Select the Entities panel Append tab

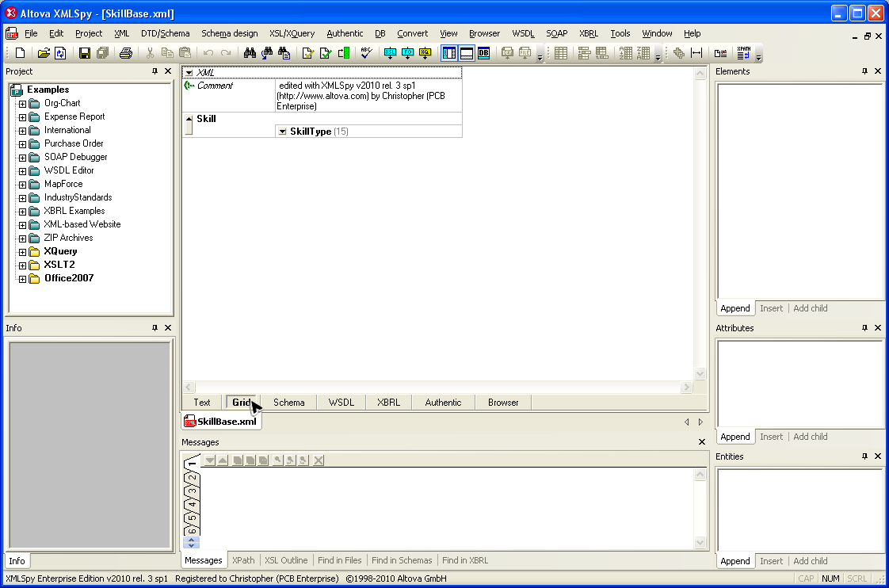735,561
